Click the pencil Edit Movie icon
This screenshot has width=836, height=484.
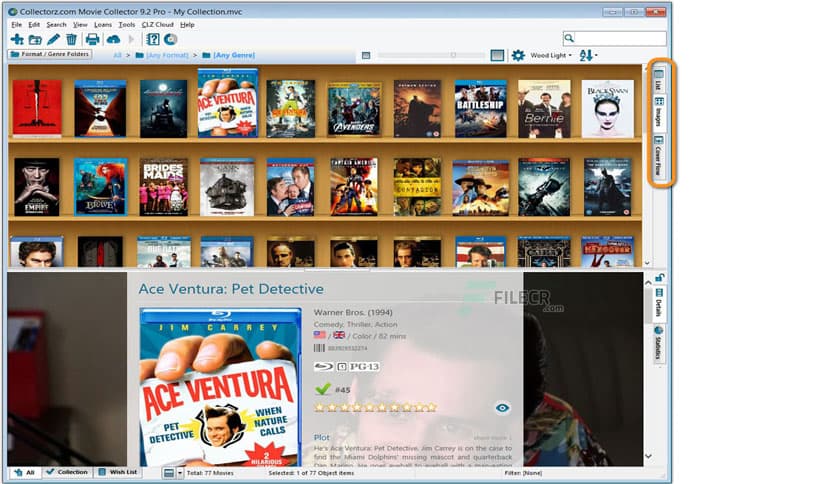tap(53, 39)
